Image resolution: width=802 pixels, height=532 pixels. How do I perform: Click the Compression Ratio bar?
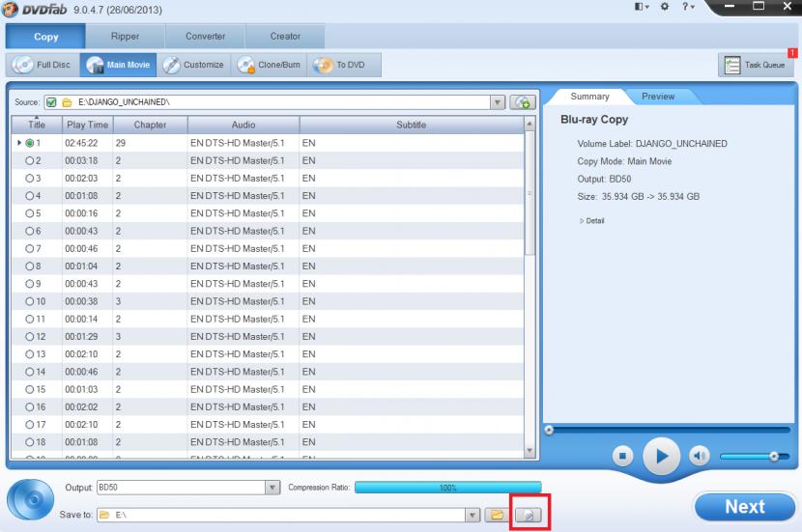click(x=447, y=488)
